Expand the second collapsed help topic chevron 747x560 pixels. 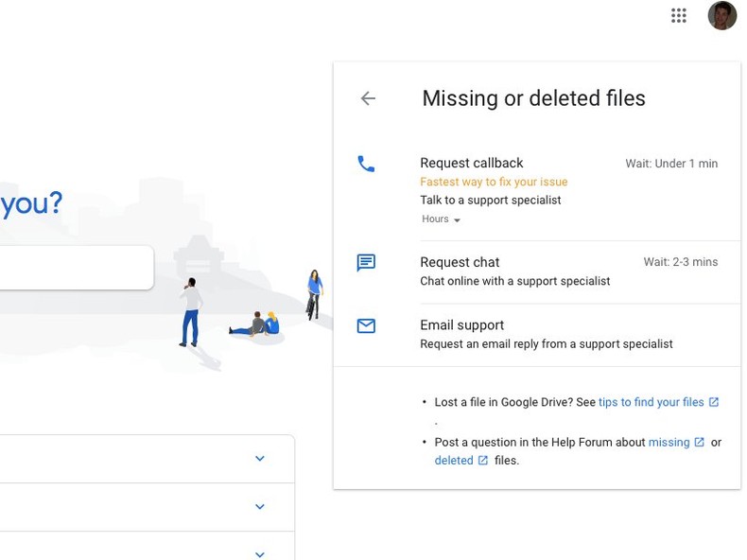tap(260, 507)
